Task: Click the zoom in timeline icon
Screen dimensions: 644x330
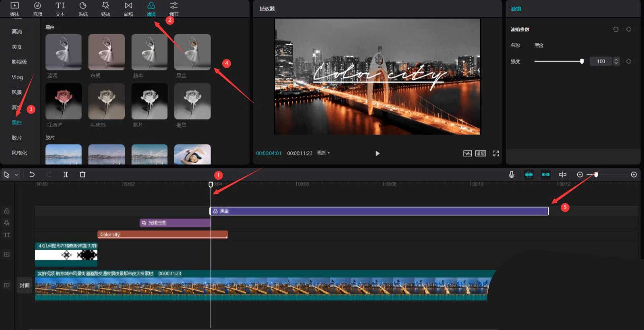Action: point(634,175)
